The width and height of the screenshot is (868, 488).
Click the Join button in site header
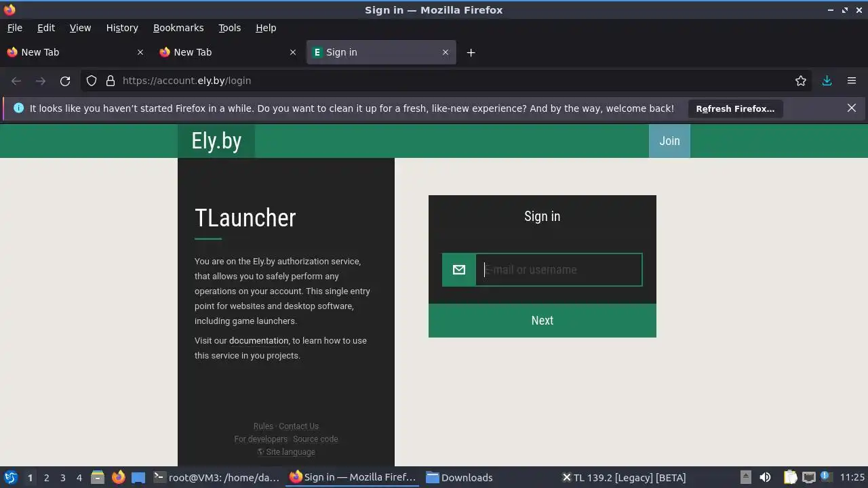[669, 141]
